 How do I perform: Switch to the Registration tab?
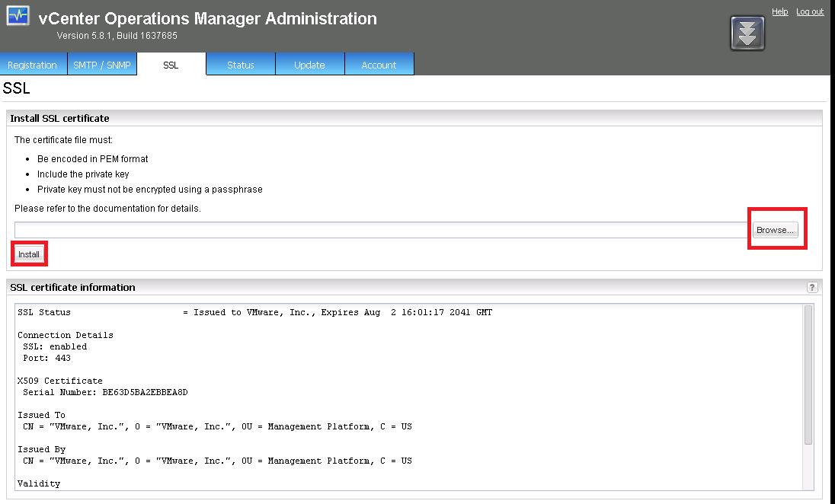click(33, 65)
